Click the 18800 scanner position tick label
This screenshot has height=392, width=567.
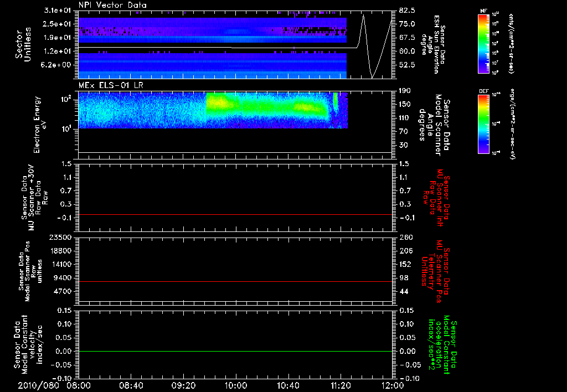click(60, 251)
